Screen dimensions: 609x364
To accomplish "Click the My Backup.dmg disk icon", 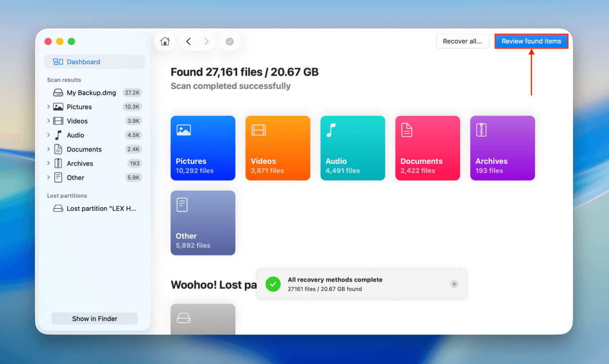I will pyautogui.click(x=58, y=93).
